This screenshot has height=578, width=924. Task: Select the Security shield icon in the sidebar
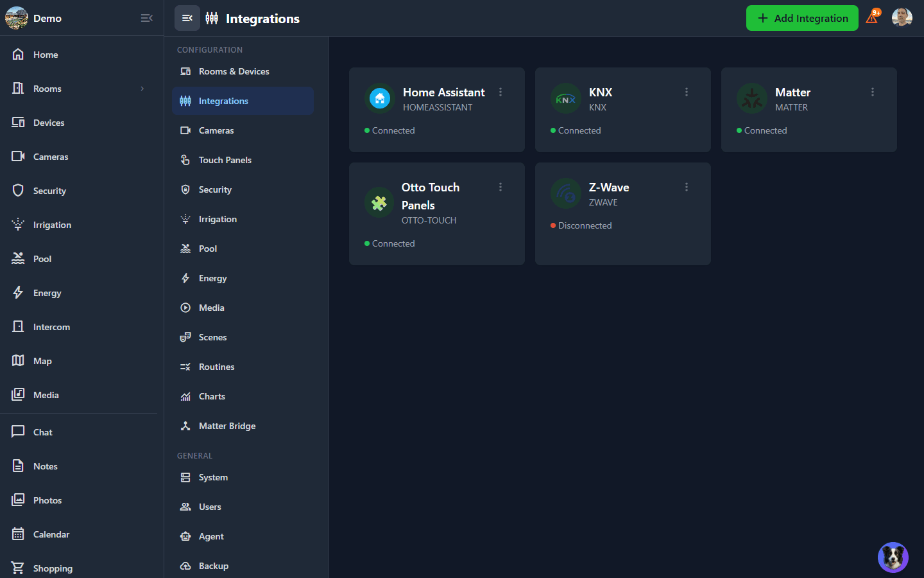click(17, 190)
